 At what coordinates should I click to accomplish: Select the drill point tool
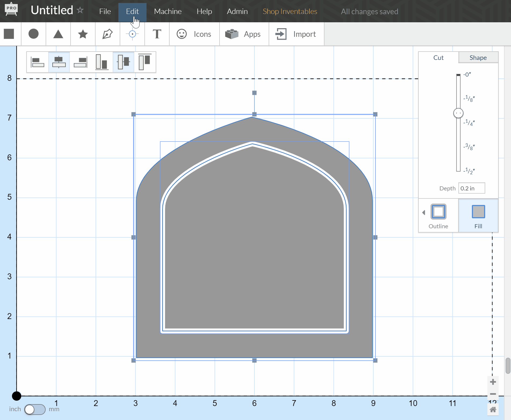click(132, 34)
